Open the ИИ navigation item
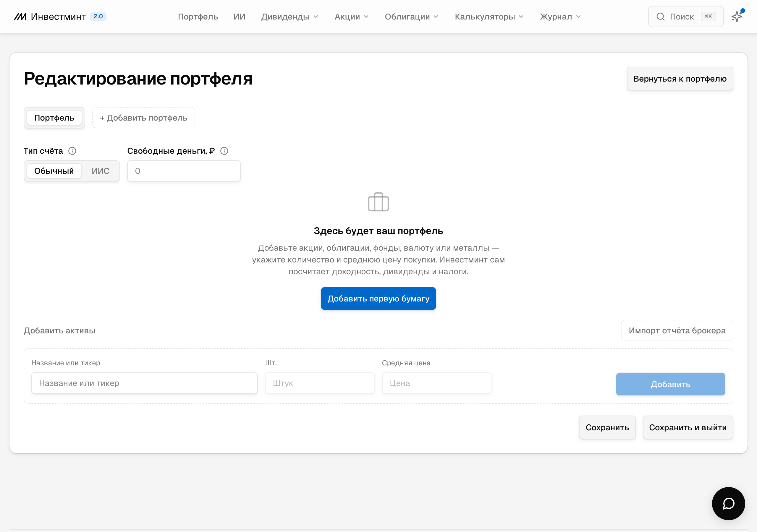 click(x=239, y=17)
